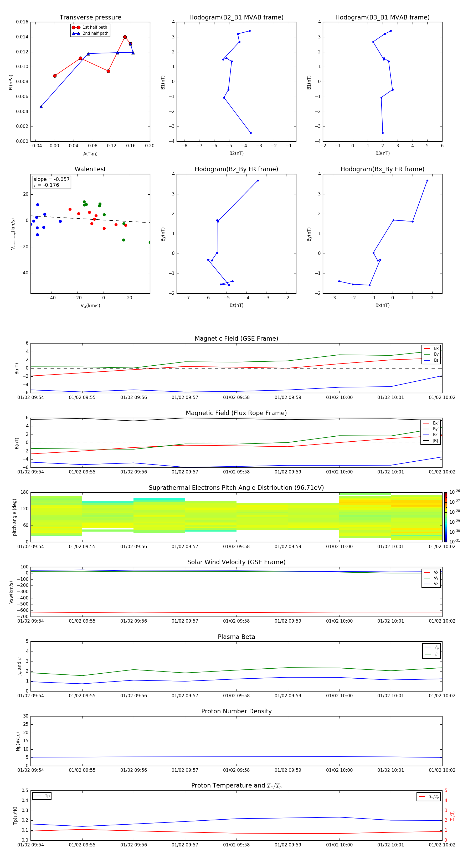Click the Vz entry in the velocity legend
The image size is (473, 868).
[431, 584]
